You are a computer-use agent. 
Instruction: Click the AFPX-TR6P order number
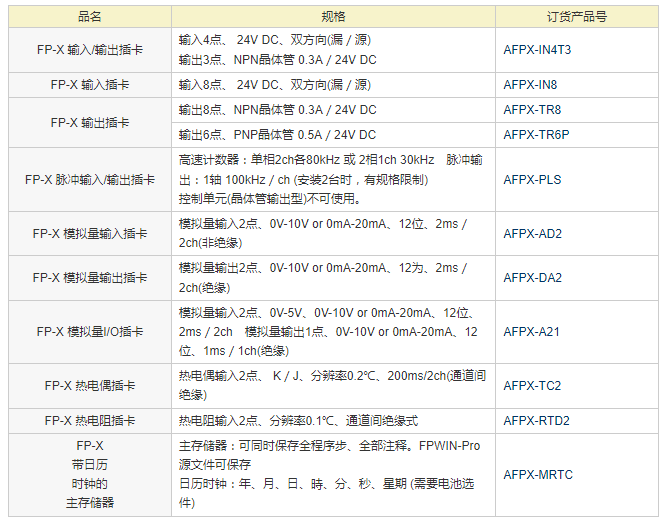(536, 135)
